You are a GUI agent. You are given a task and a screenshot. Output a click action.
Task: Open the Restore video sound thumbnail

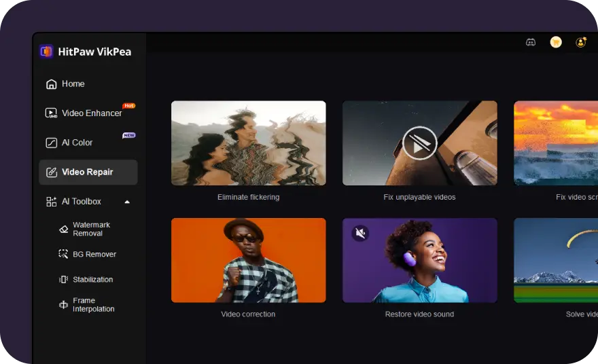(x=420, y=260)
